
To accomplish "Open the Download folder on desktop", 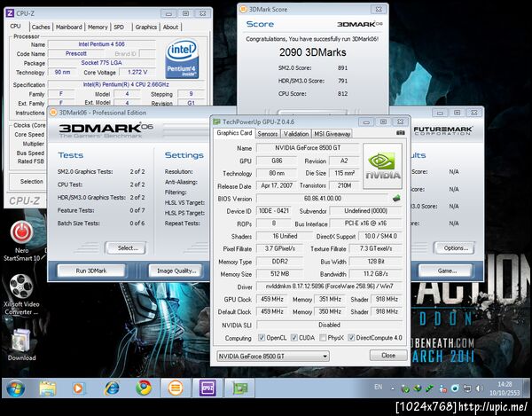I will [x=21, y=345].
